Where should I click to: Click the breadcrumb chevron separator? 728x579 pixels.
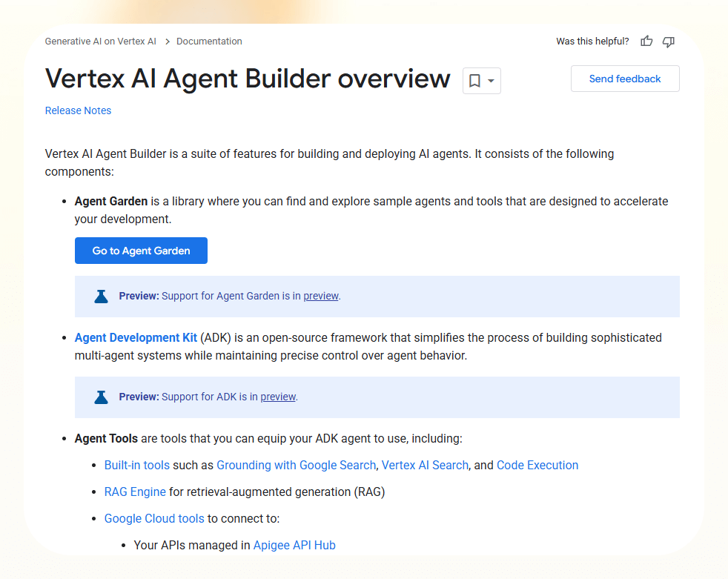(167, 42)
